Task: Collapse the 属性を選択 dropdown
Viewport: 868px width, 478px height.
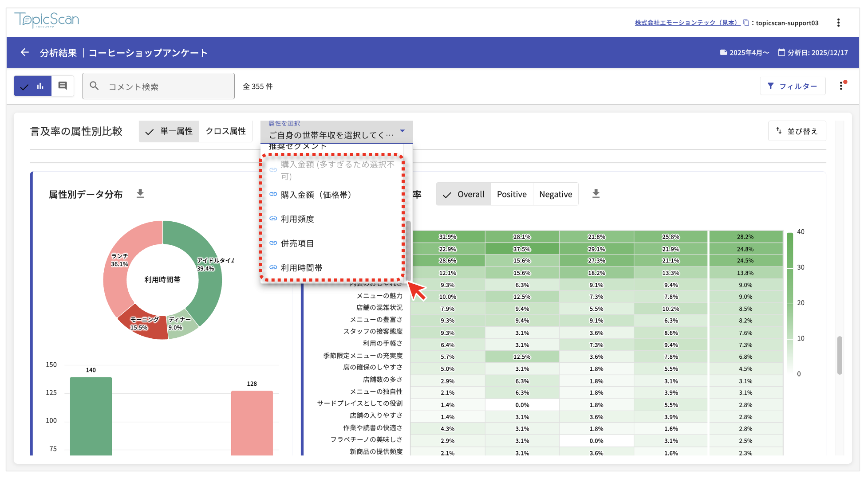Action: click(x=402, y=131)
